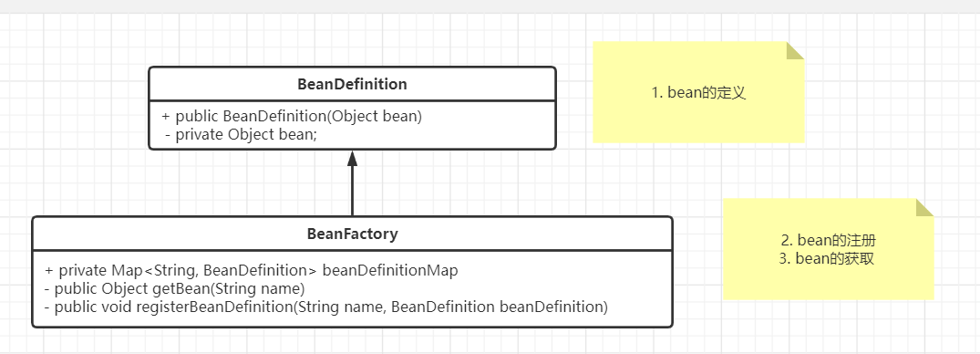The height and width of the screenshot is (354, 980).
Task: Select the 'private Object bean;' field line
Action: tap(242, 134)
